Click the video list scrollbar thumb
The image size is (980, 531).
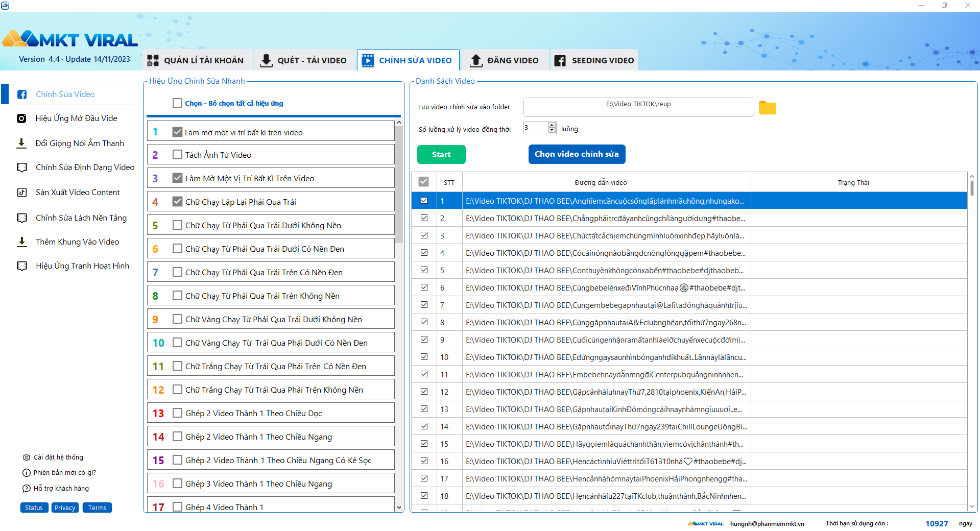point(972,188)
